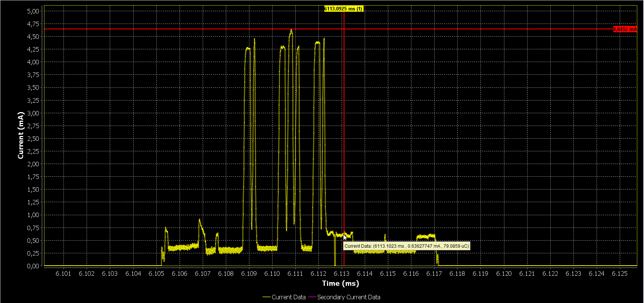
Task: Click the Current (mA) axis title
Action: point(21,135)
